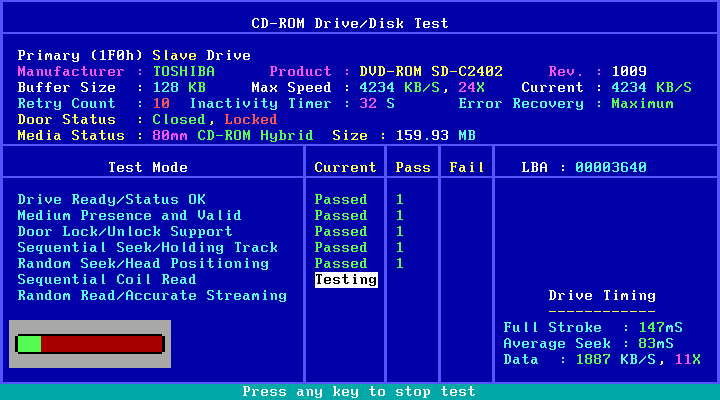Select Door Lock/Unlock Support test
Screen dimensions: 720x400
[125, 232]
